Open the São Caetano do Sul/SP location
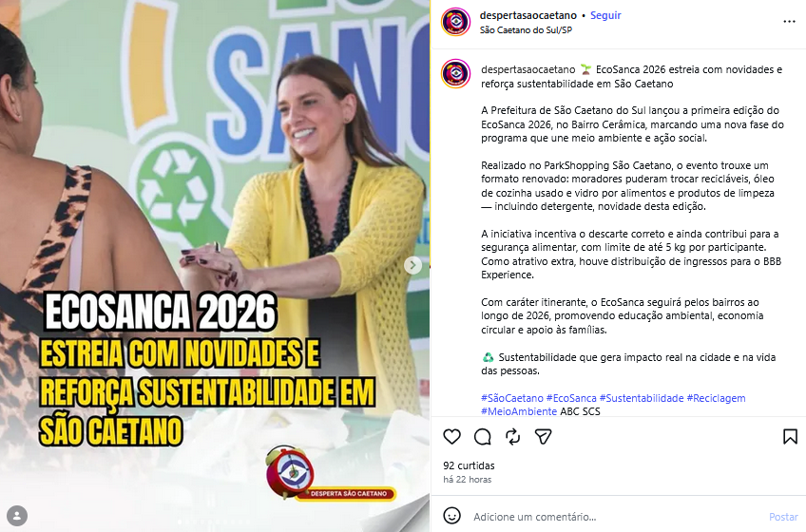This screenshot has height=532, width=806. pos(526,29)
